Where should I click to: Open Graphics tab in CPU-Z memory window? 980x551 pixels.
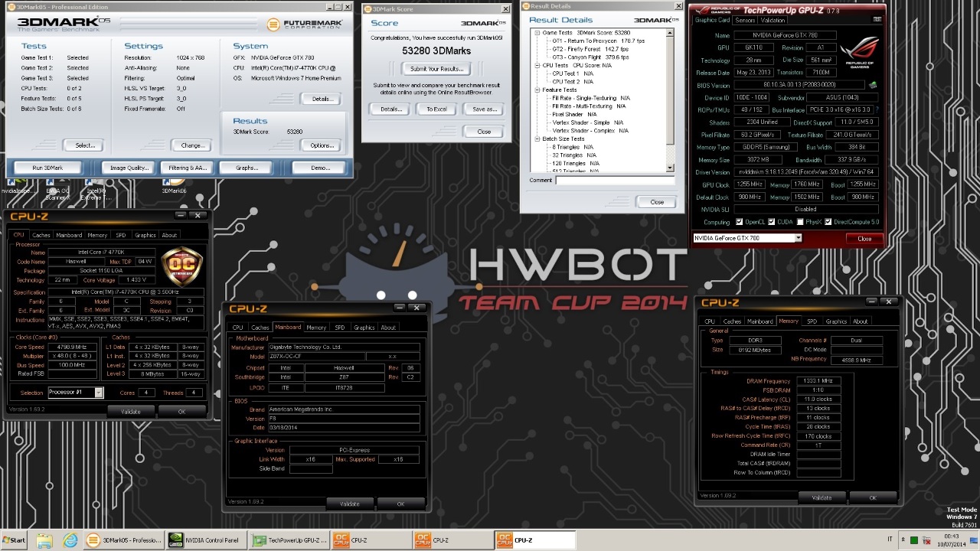(836, 321)
